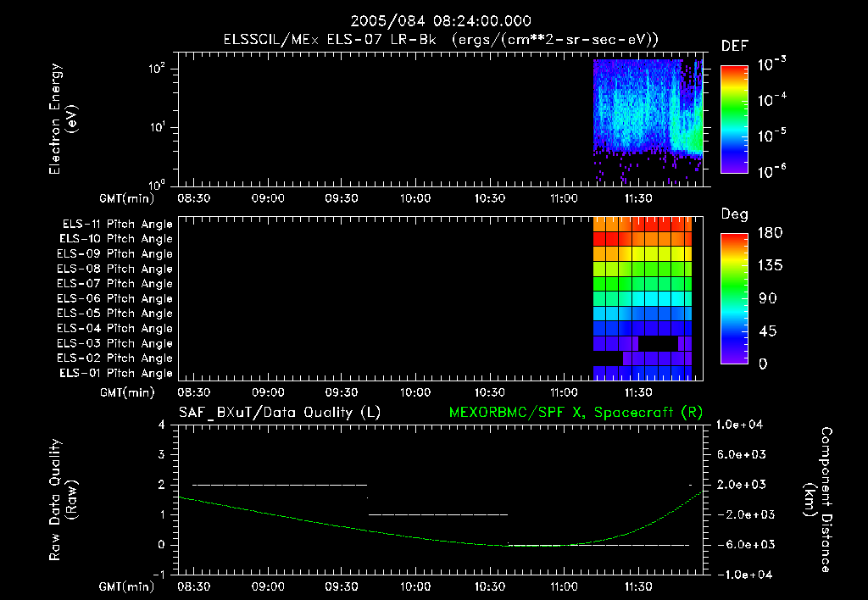
Task: Click the 11:30 tick label under the pitch-angle panel
Action: click(x=638, y=393)
